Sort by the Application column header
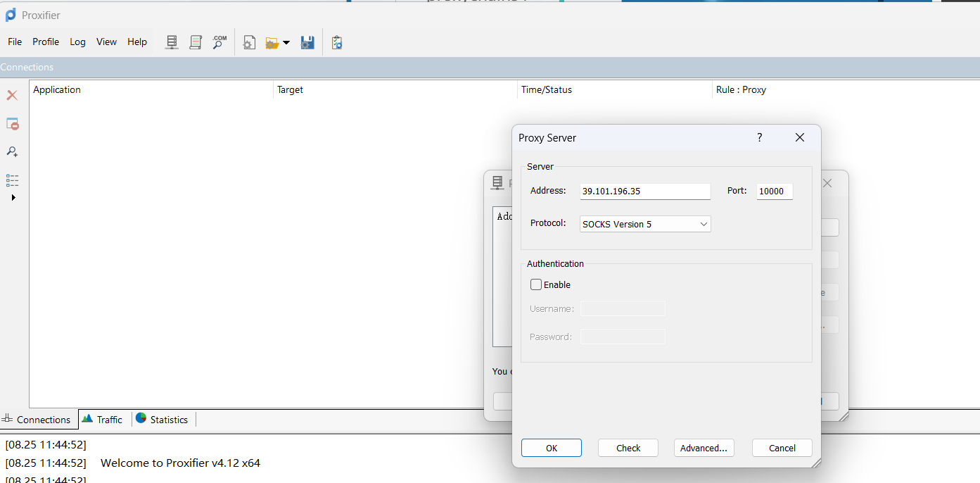980x483 pixels. (x=151, y=89)
